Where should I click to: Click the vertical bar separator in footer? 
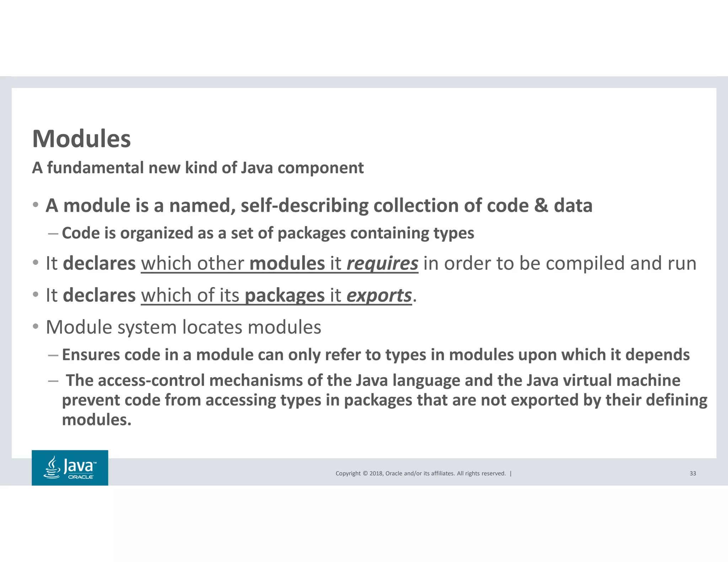pos(511,473)
